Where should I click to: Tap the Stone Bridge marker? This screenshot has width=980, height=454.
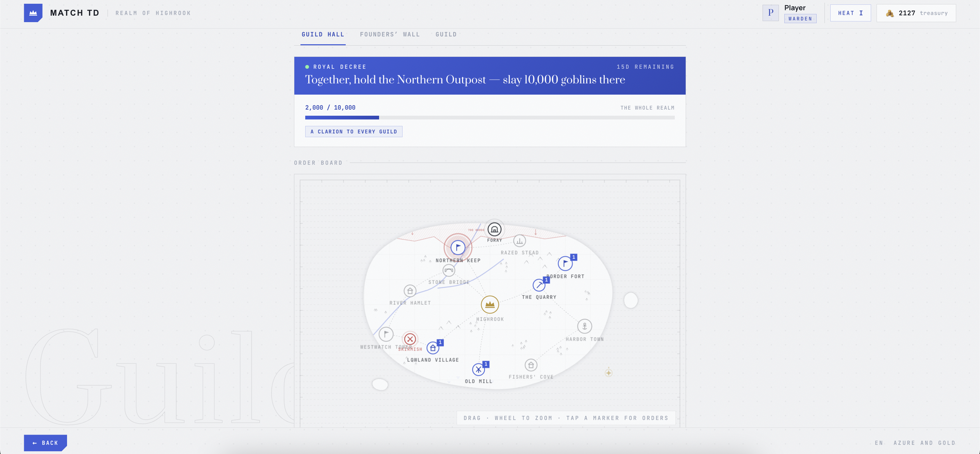pos(448,270)
